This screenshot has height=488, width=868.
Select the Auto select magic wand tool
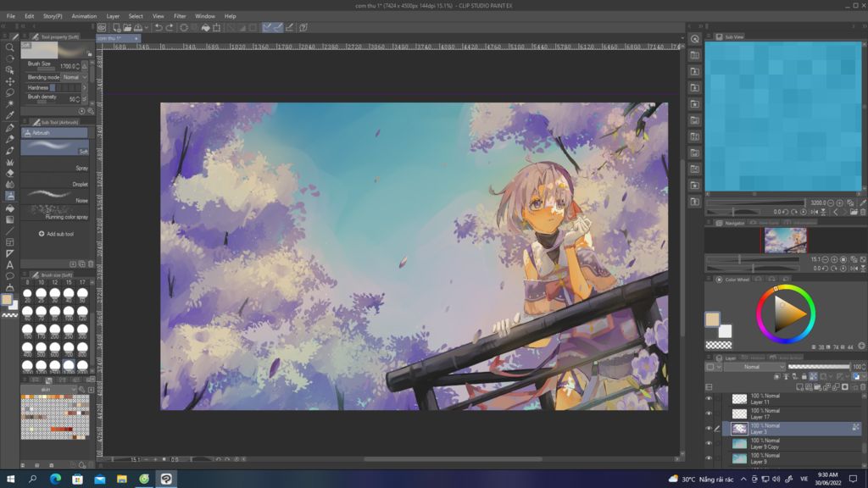pyautogui.click(x=9, y=104)
